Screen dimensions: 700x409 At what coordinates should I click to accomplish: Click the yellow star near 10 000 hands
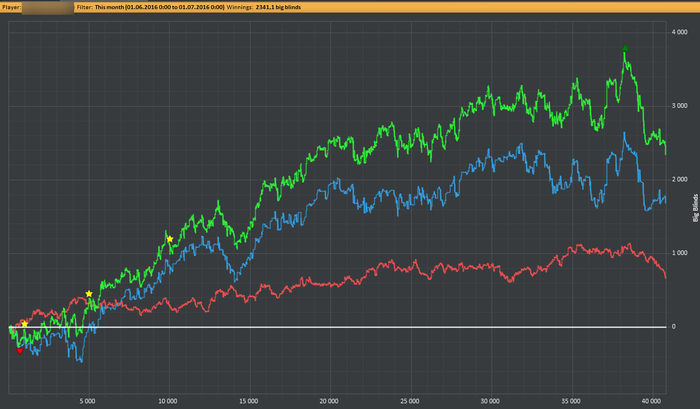tap(170, 239)
